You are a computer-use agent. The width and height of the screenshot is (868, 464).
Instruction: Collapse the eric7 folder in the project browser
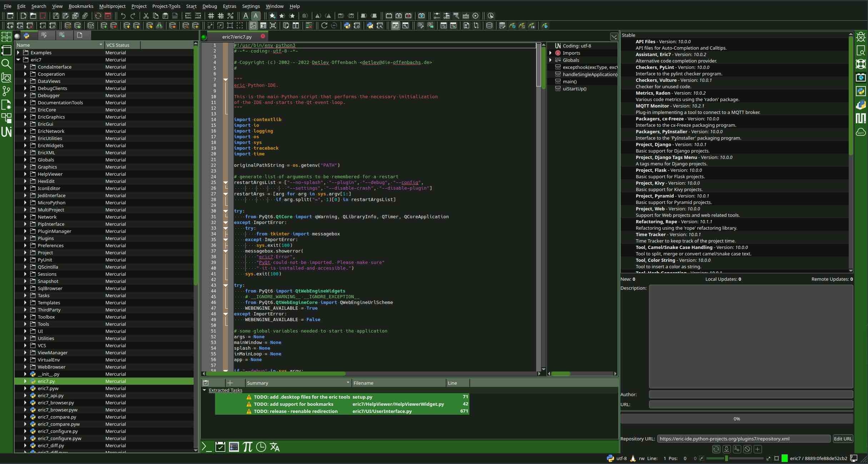[18, 60]
